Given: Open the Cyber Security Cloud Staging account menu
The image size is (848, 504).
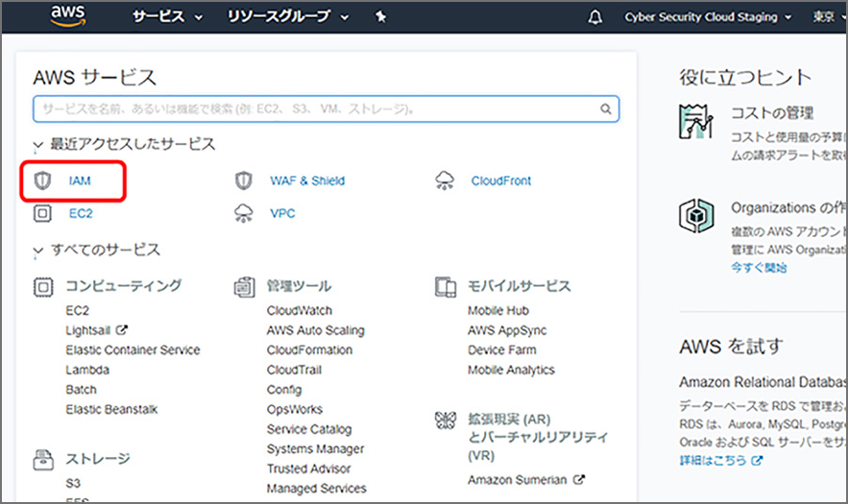Looking at the screenshot, I should pyautogui.click(x=708, y=17).
